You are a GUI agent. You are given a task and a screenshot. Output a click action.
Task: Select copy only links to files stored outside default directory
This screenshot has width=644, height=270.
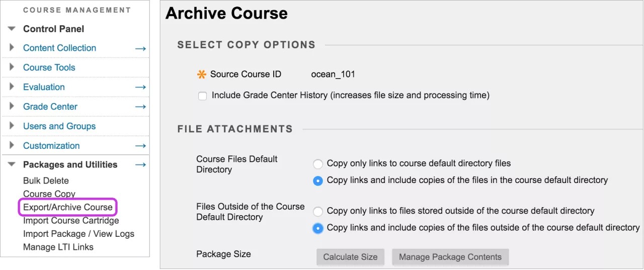pos(317,211)
